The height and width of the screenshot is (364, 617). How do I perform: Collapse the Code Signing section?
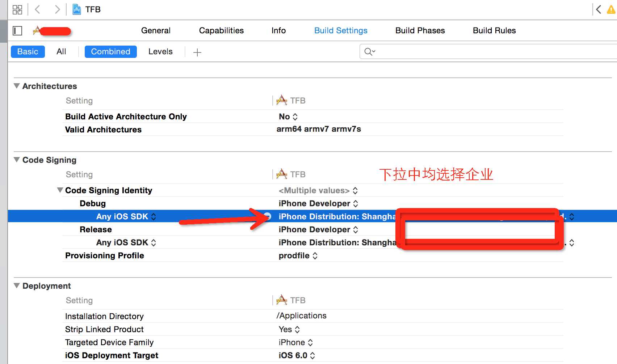[17, 160]
